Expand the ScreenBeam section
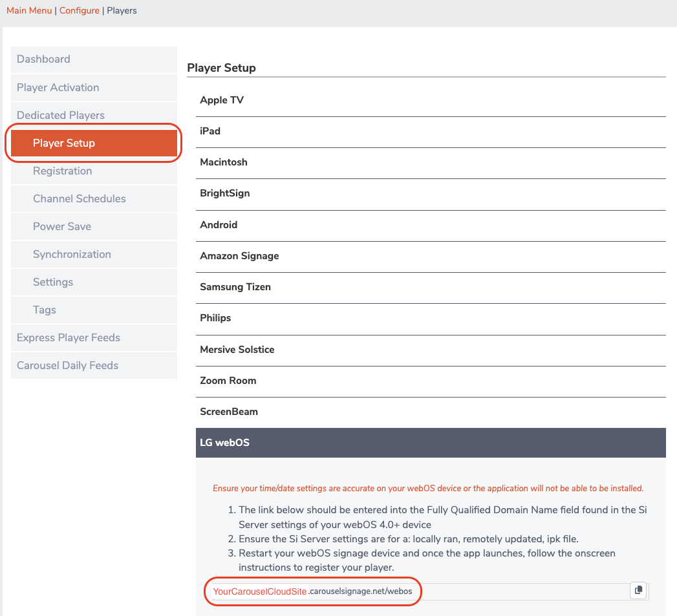 tap(431, 412)
